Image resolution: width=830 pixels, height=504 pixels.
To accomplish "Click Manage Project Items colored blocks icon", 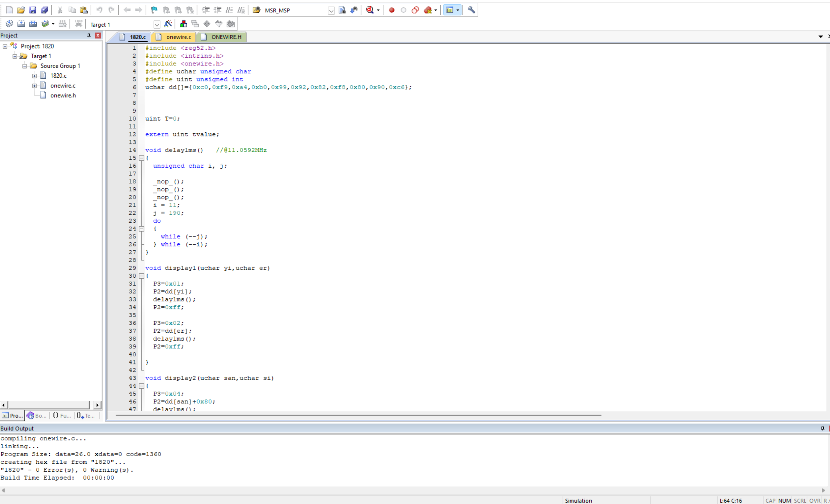I will [183, 24].
